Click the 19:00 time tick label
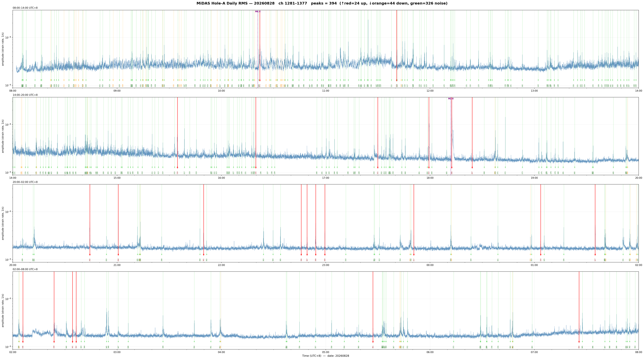 pyautogui.click(x=534, y=178)
